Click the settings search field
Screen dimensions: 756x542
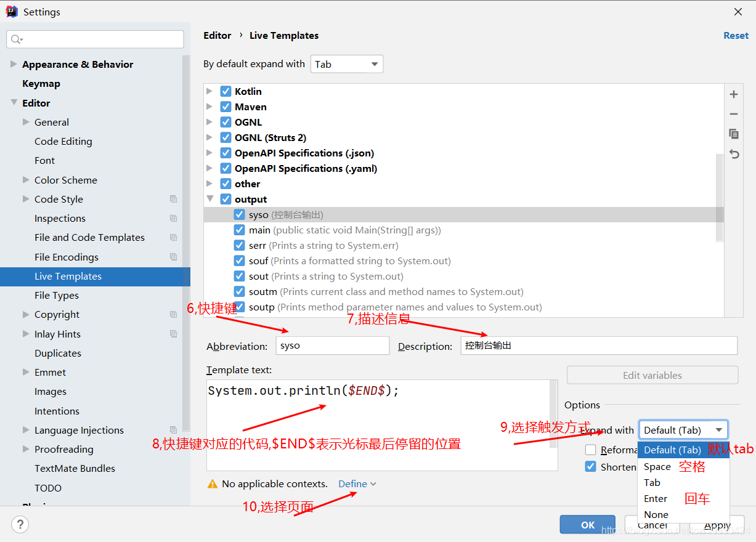pyautogui.click(x=96, y=39)
